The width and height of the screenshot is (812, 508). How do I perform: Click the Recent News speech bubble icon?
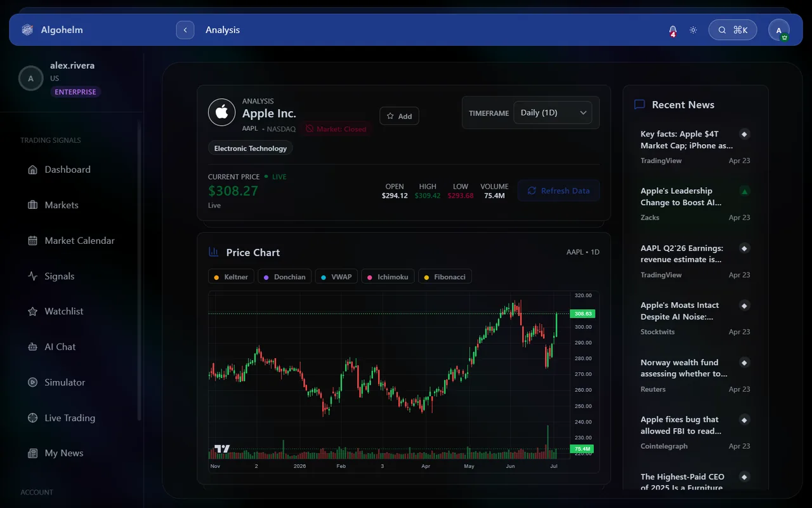[639, 105]
